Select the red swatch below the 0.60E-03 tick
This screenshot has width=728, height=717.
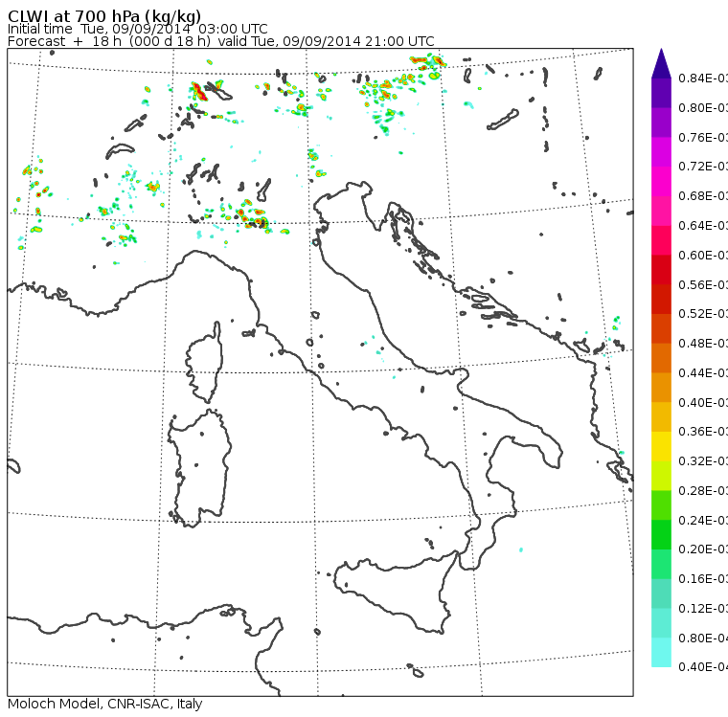(x=661, y=270)
